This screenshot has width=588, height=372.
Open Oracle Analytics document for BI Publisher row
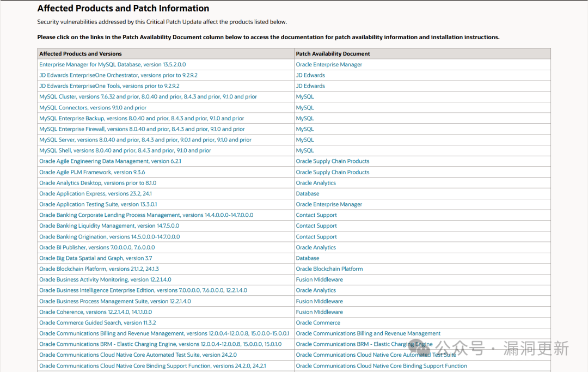click(x=316, y=247)
